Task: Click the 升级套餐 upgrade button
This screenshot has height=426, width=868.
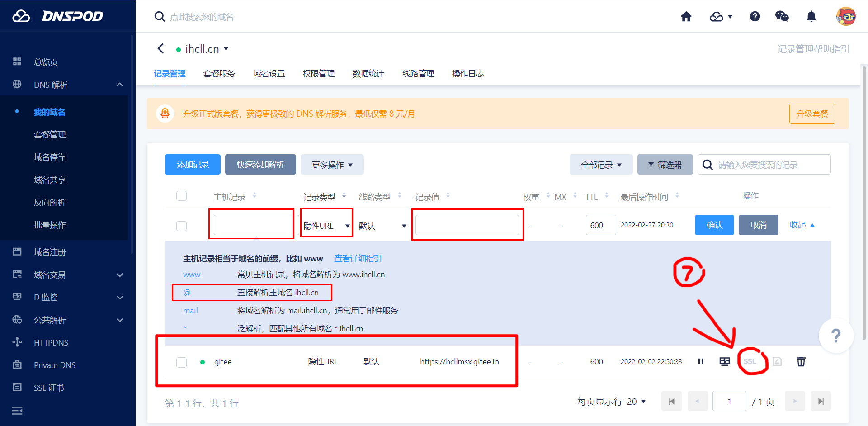Action: tap(812, 114)
